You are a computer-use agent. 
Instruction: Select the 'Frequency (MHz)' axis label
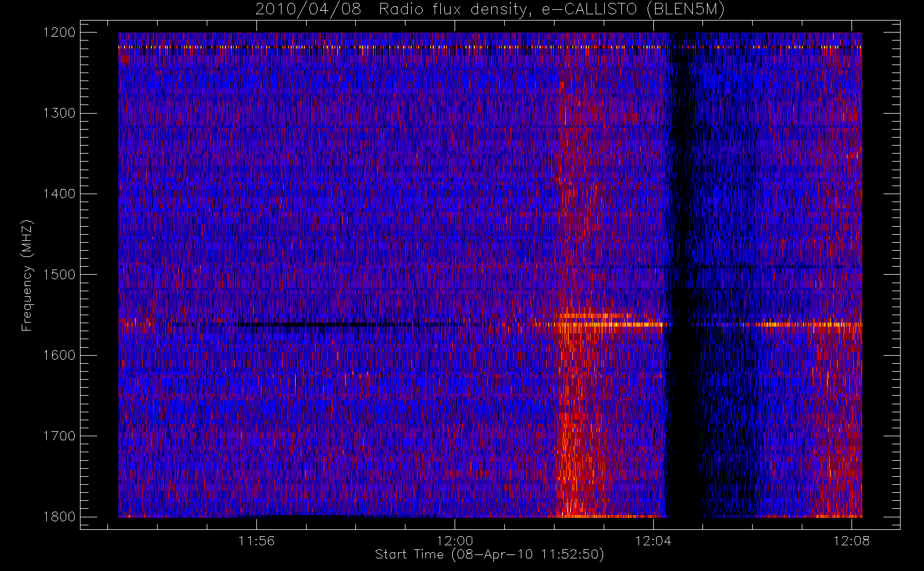27,275
